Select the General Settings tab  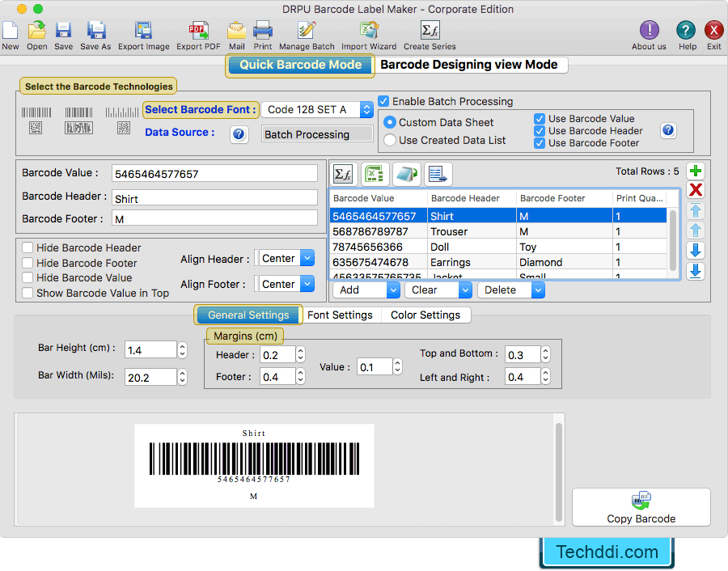(x=248, y=315)
